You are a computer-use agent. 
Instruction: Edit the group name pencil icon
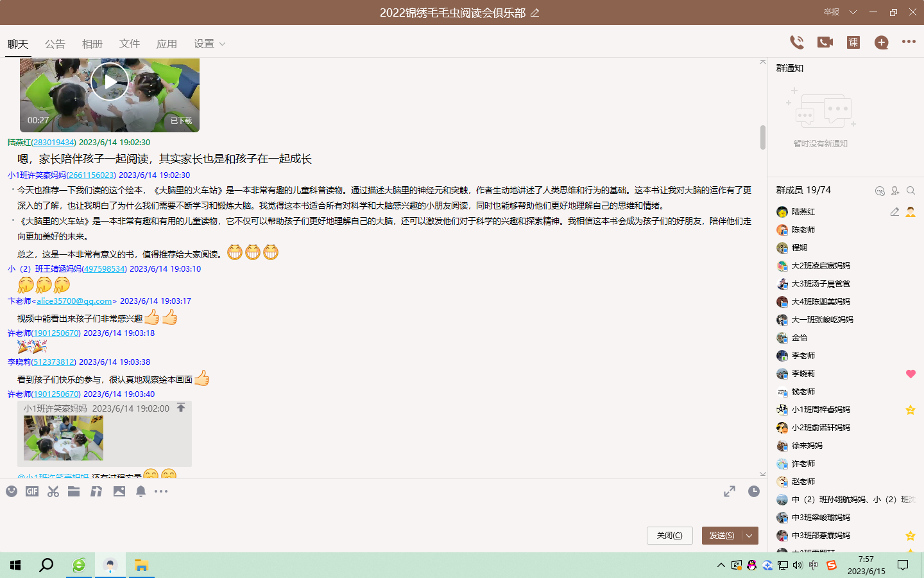click(x=535, y=13)
